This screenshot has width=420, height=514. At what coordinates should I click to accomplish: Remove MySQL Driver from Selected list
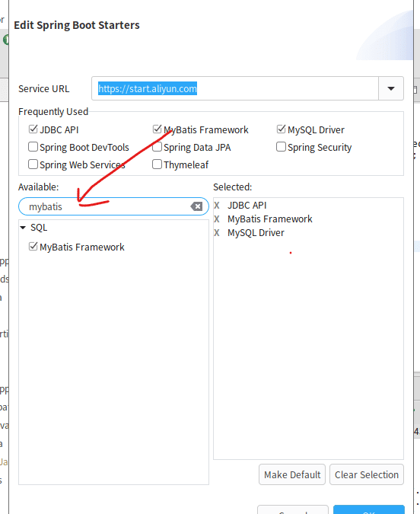tap(217, 233)
